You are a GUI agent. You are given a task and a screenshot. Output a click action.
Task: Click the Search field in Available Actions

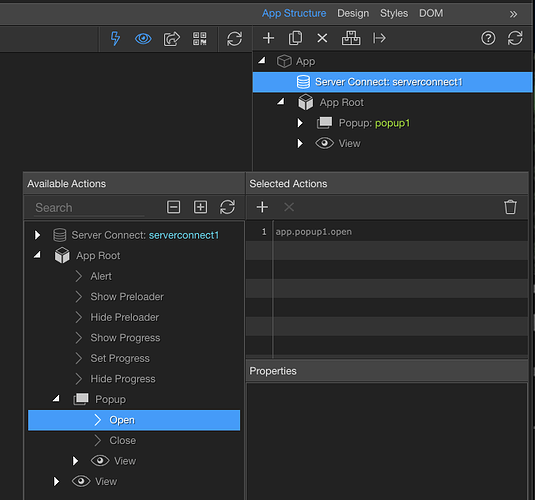click(x=89, y=208)
